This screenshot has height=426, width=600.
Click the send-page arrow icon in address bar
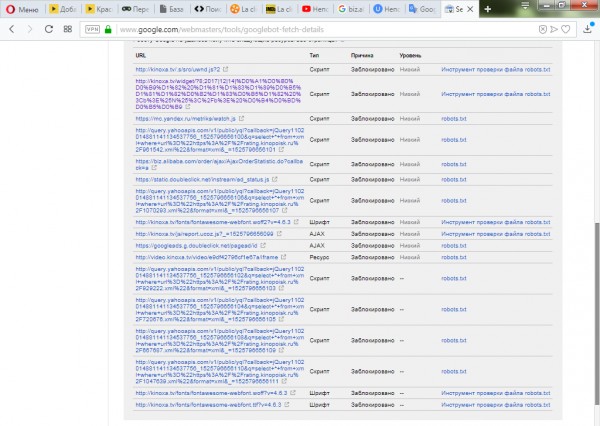click(x=554, y=29)
